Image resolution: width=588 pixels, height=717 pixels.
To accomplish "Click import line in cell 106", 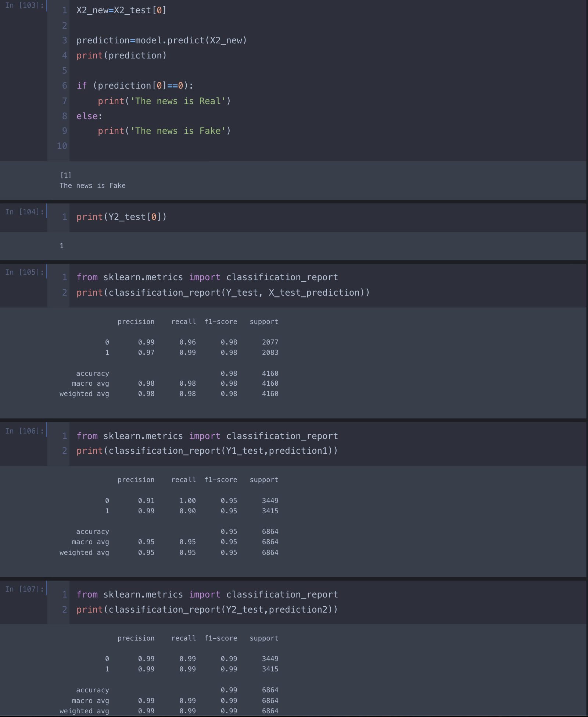I will pos(207,436).
